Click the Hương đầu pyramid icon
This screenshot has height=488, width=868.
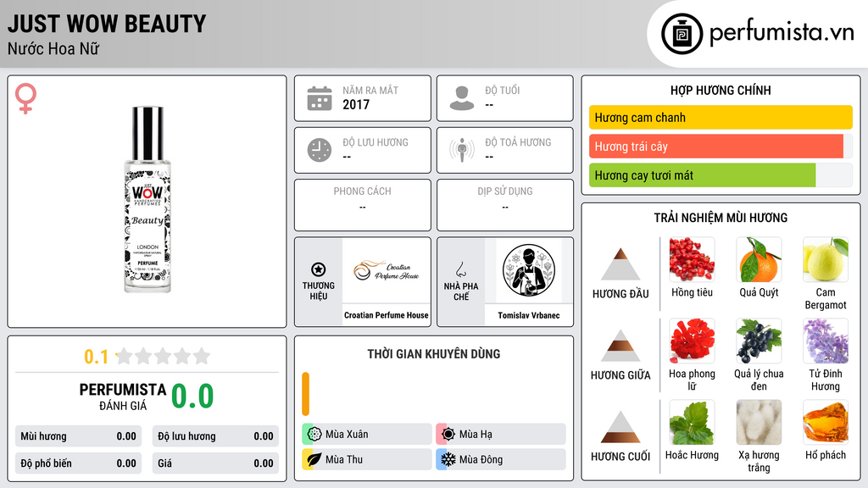620,264
